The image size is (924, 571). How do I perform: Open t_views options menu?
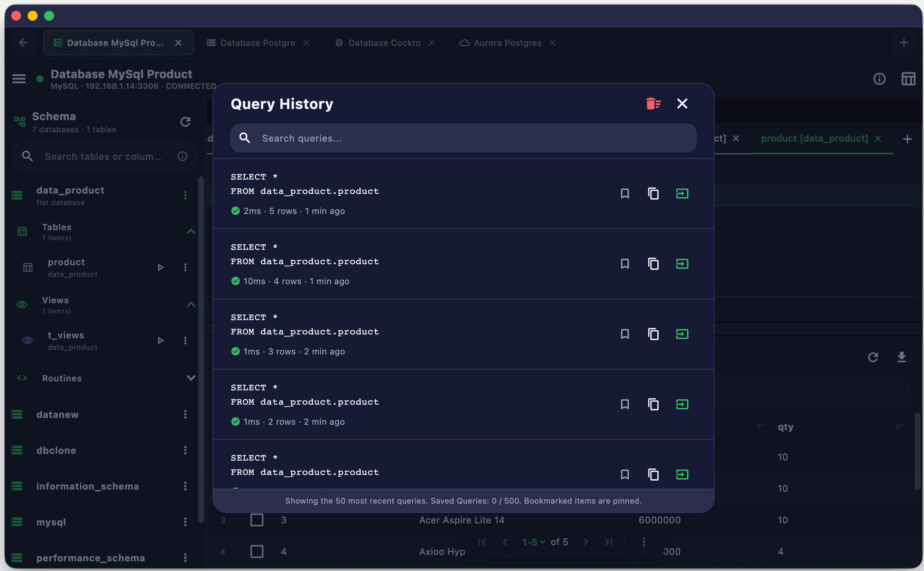click(x=185, y=340)
